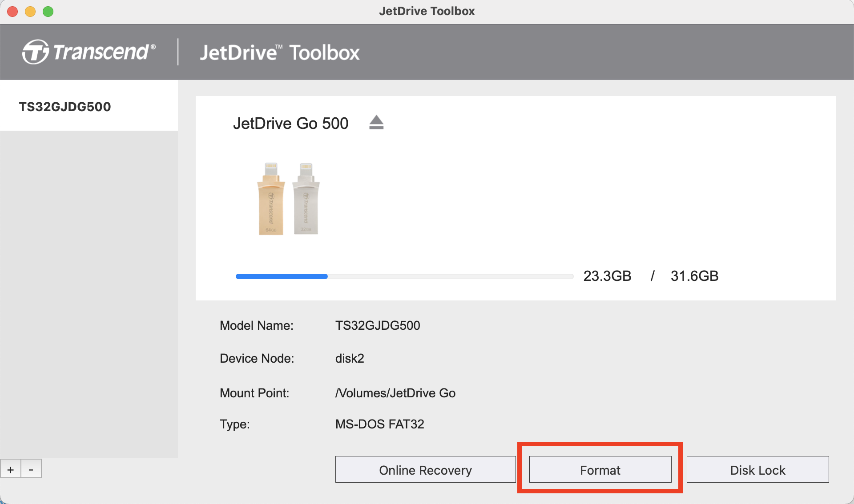Select TS32GJDG500 device in sidebar
The height and width of the screenshot is (504, 854).
[x=89, y=106]
